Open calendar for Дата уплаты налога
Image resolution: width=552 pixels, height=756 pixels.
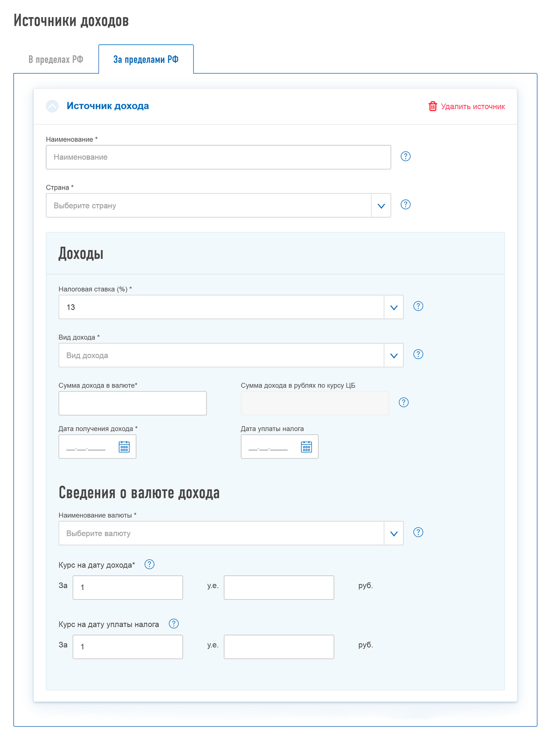306,447
